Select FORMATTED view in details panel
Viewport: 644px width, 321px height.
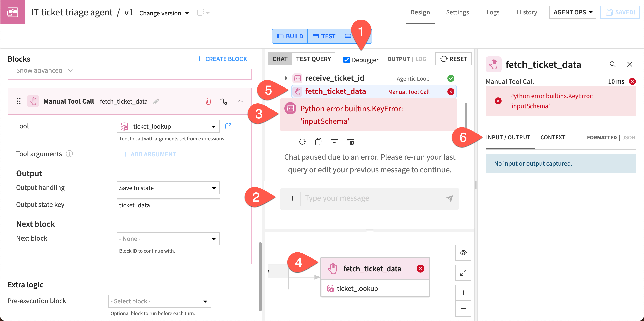pos(602,138)
